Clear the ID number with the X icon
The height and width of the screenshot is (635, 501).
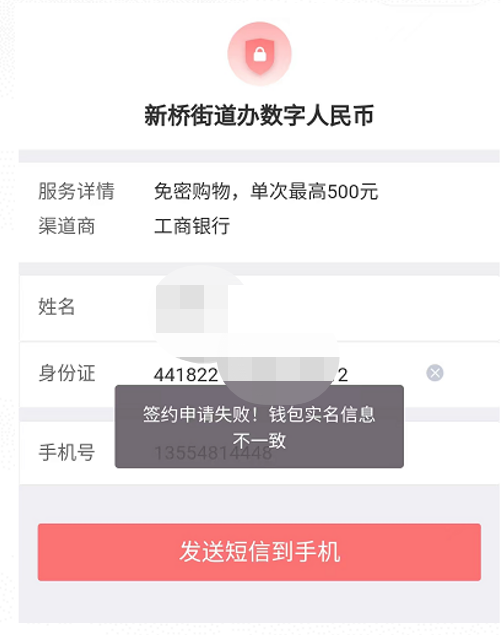(x=435, y=373)
